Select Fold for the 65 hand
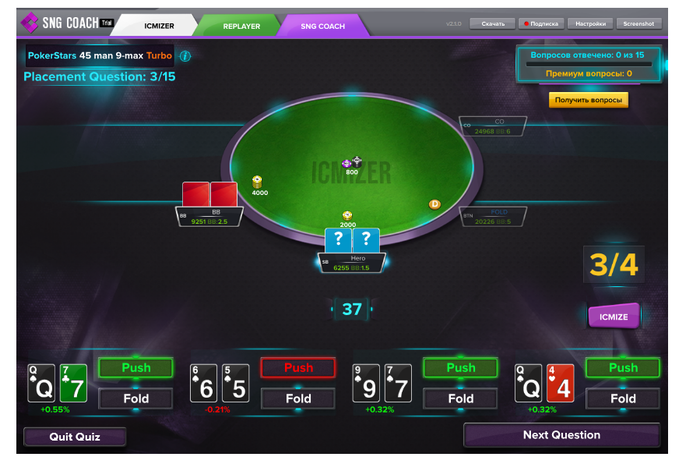 coord(298,398)
